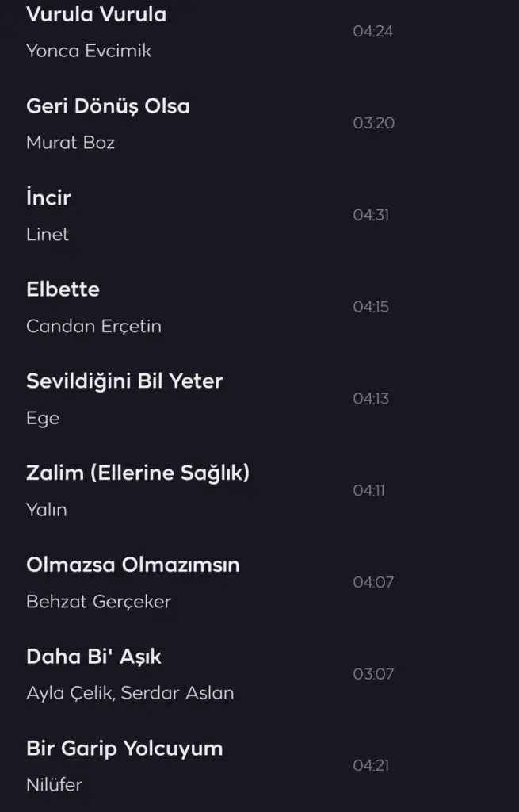Play the track İncir
The width and height of the screenshot is (519, 812).
[x=48, y=198]
